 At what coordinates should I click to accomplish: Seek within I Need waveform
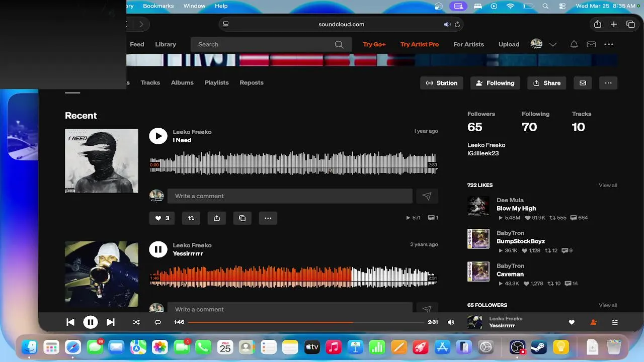point(294,164)
